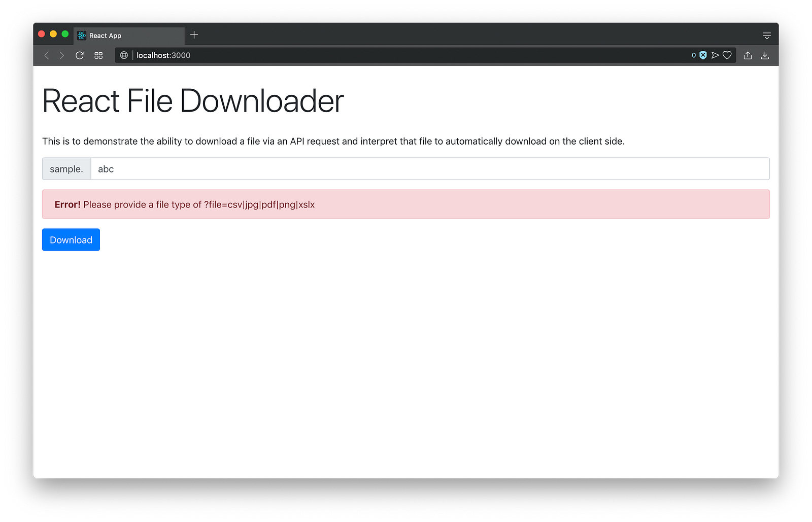Maximize the window with green button
812x522 pixels.
pyautogui.click(x=65, y=34)
